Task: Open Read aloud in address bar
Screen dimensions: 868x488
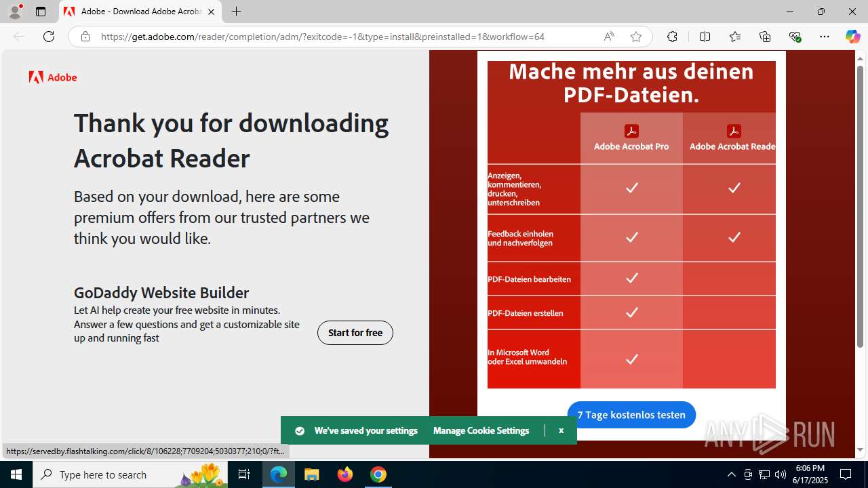Action: click(609, 37)
